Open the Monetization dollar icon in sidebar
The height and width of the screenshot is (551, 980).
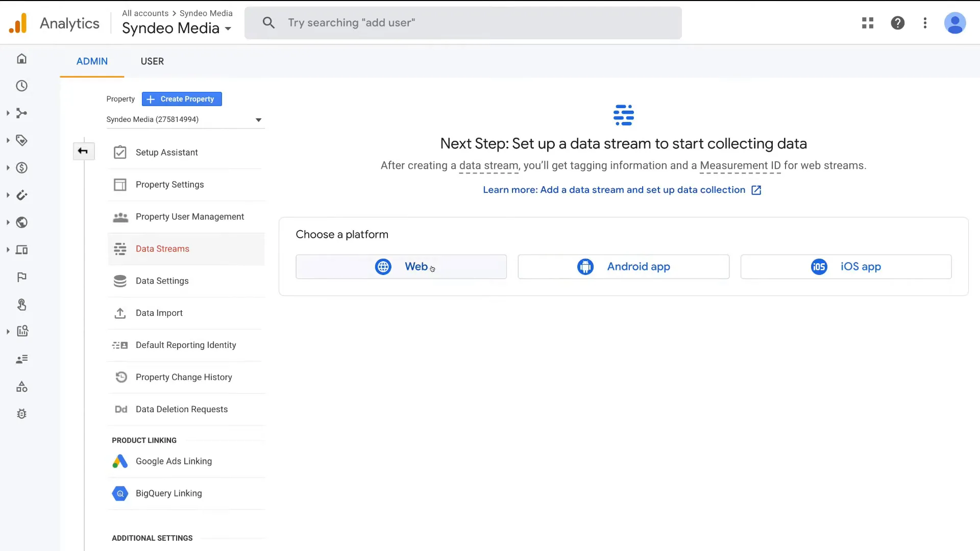tap(21, 168)
